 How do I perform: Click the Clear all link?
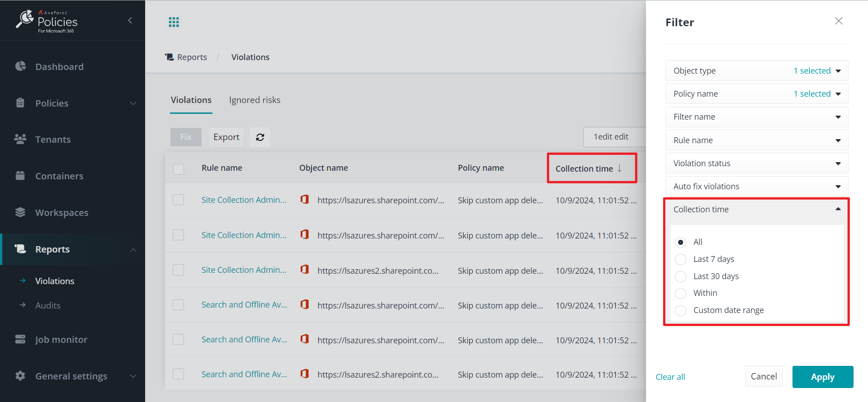tap(670, 377)
